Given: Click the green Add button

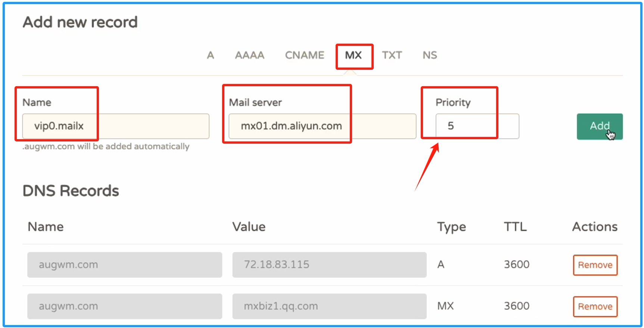Looking at the screenshot, I should pyautogui.click(x=600, y=126).
